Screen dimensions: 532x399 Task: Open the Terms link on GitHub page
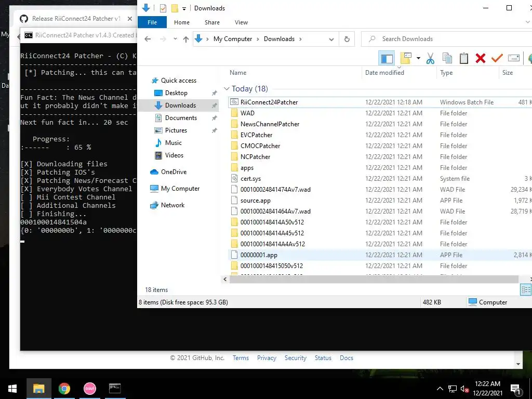tap(241, 358)
